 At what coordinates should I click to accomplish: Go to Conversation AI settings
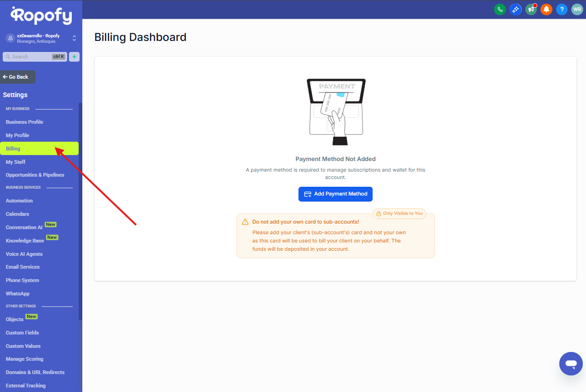click(x=24, y=227)
